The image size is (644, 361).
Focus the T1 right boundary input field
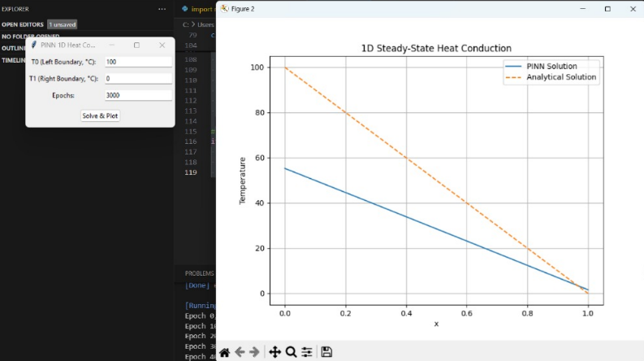[138, 79]
